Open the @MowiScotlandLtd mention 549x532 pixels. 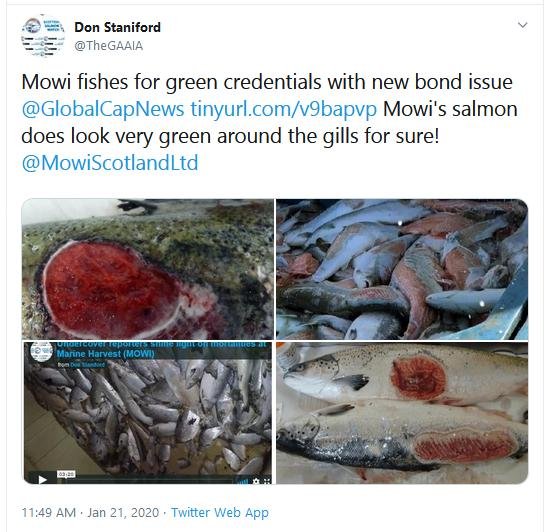110,163
